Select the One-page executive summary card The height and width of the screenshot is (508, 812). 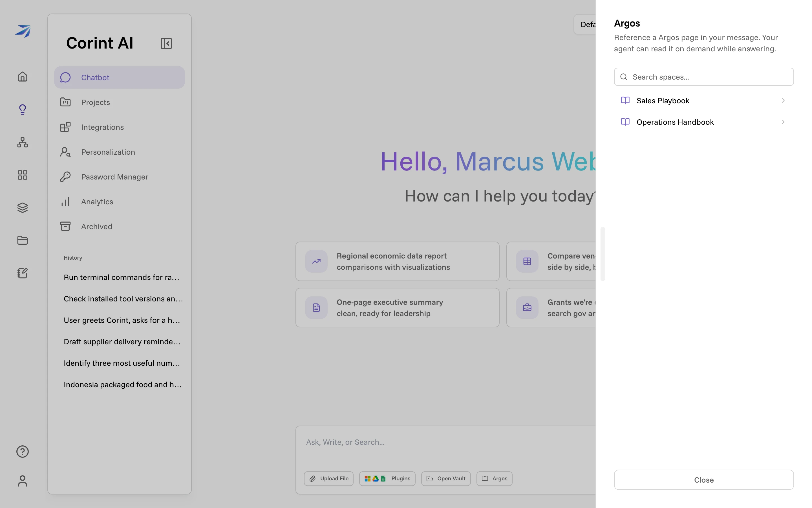[397, 308]
